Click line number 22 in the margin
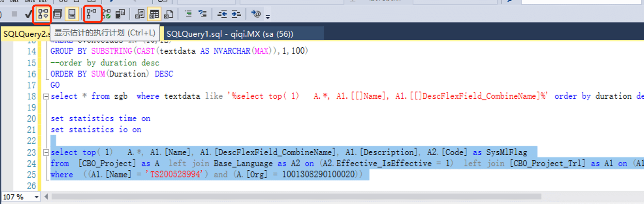 tap(31, 141)
